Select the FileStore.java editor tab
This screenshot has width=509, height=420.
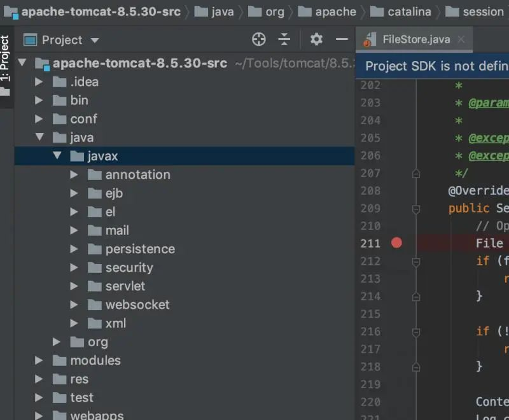pyautogui.click(x=414, y=39)
